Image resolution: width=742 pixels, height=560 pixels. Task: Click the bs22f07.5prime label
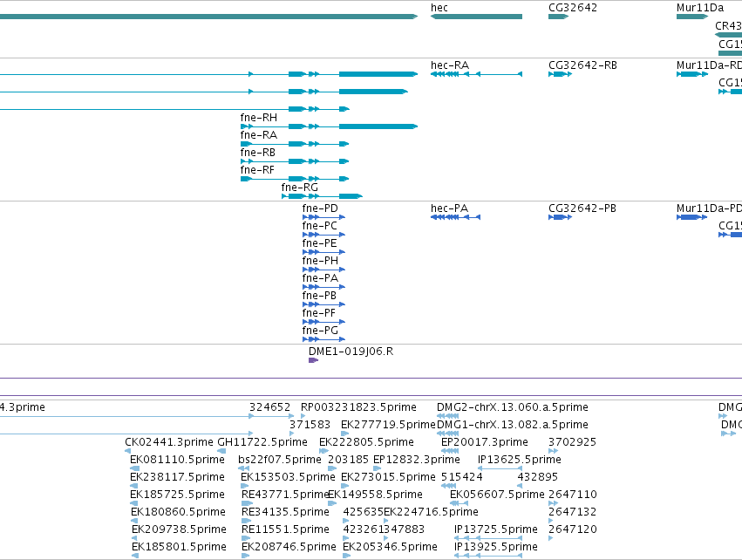click(x=279, y=460)
